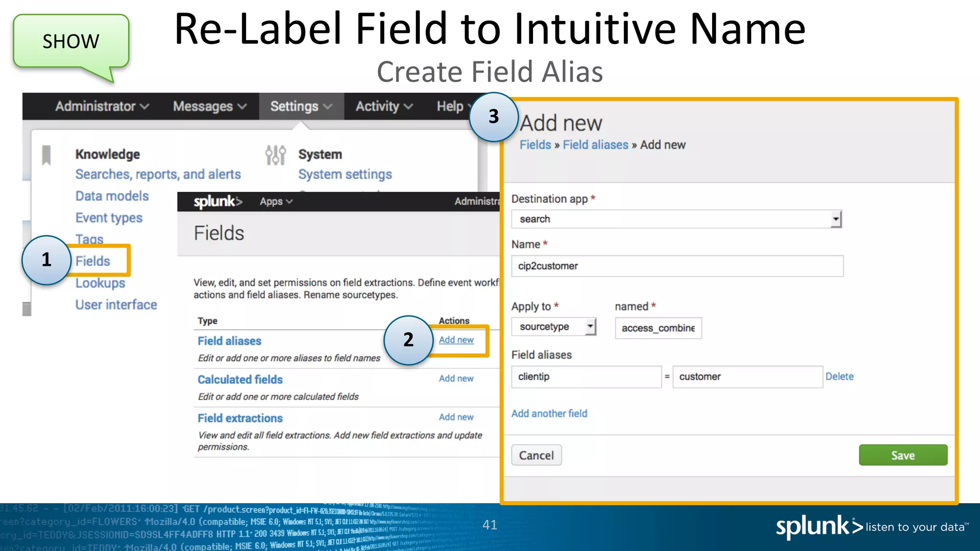Click the named input field
980x551 pixels.
click(658, 328)
